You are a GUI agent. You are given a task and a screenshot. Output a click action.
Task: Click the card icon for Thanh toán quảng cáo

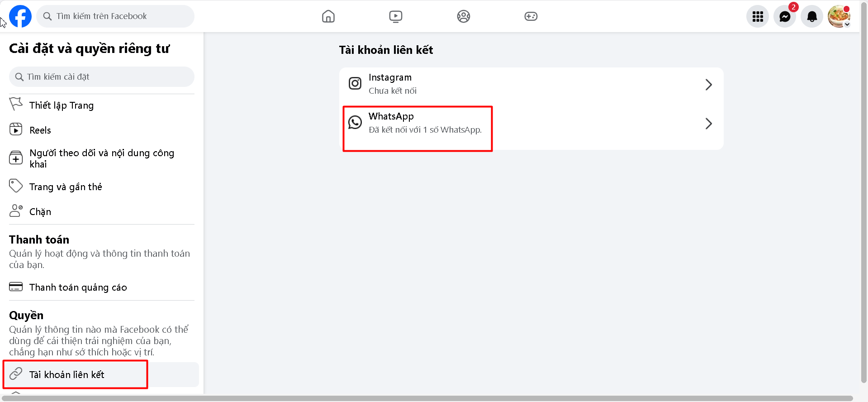(x=16, y=287)
